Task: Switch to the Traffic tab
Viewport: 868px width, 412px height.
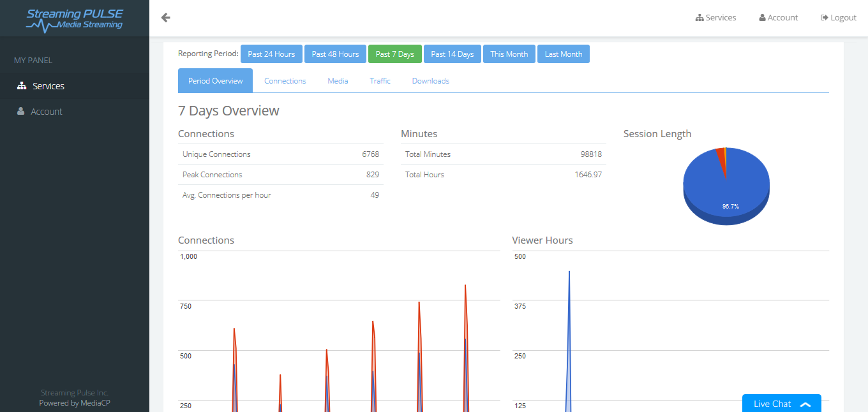Action: click(x=380, y=81)
